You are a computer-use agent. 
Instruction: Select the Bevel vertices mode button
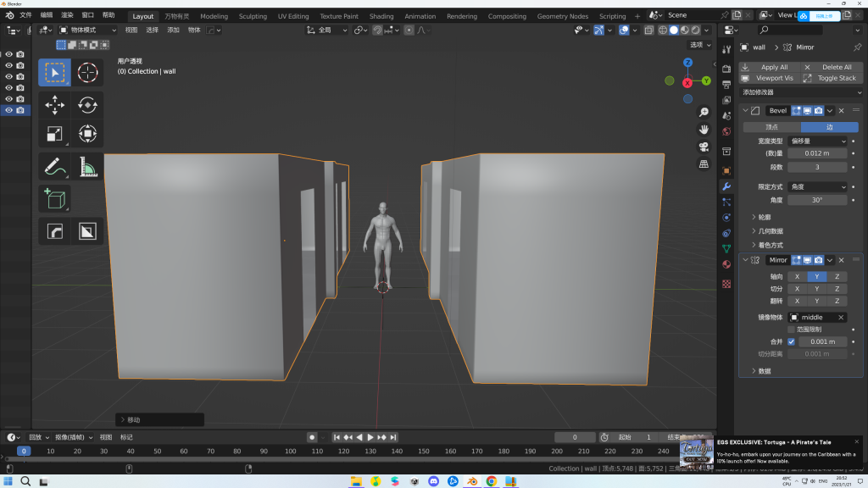771,127
